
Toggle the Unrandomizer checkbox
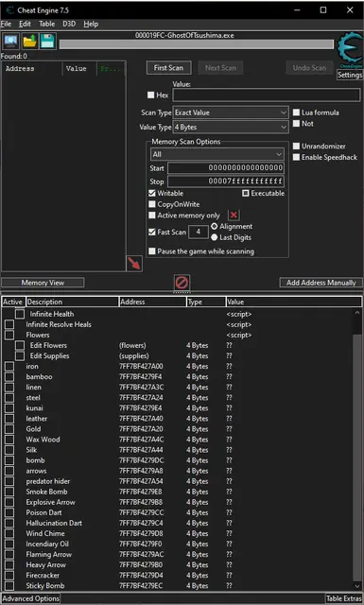coord(297,146)
